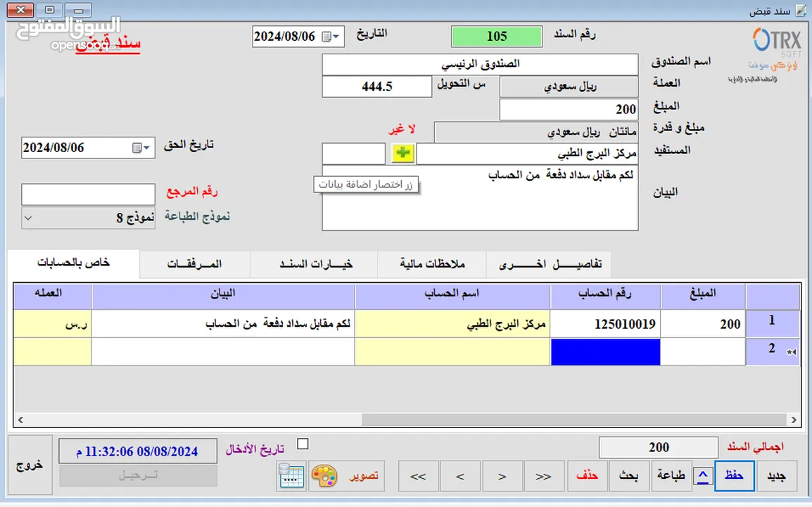Click the green plus add-data shortcut button
The image size is (812, 507).
403,153
